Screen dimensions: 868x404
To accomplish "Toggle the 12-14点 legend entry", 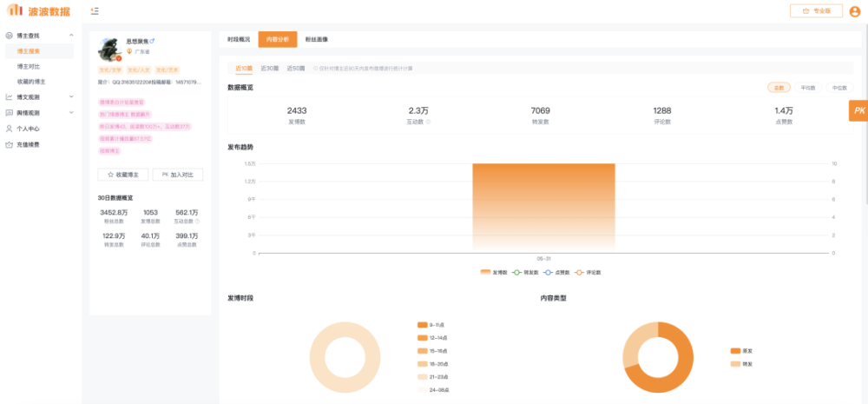I will click(431, 337).
